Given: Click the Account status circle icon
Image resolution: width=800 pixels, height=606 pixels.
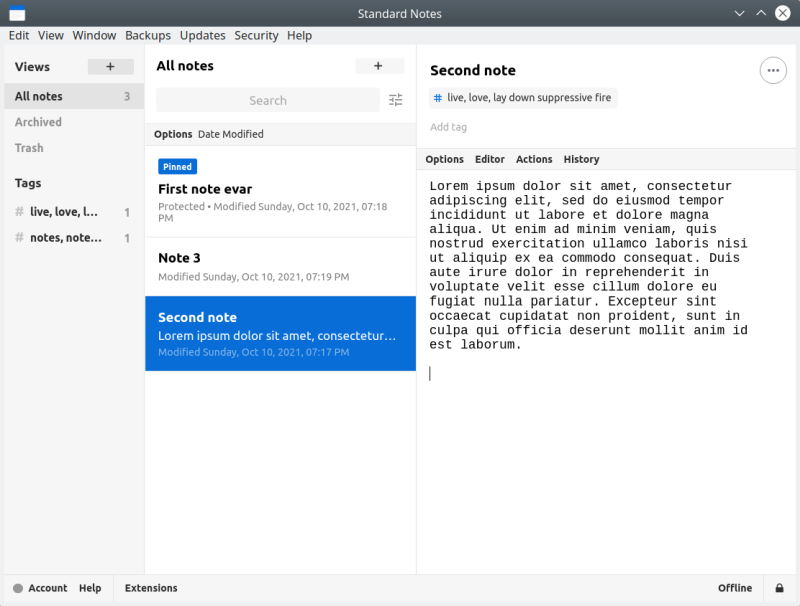Looking at the screenshot, I should pos(18,588).
